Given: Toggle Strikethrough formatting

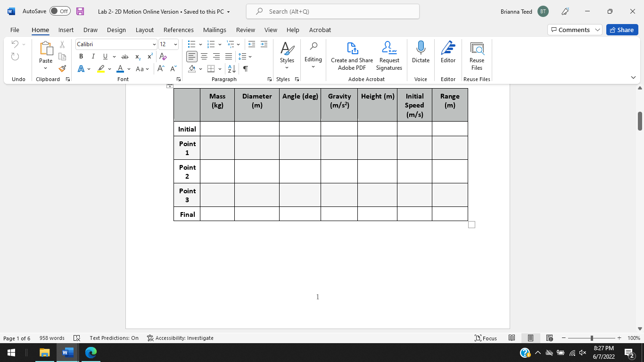Looking at the screenshot, I should [125, 57].
